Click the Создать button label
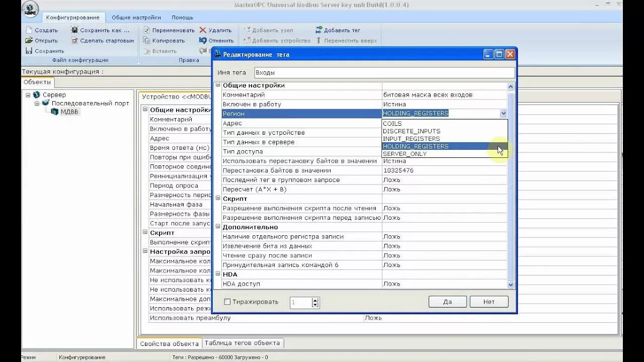This screenshot has width=644, height=362. click(46, 30)
